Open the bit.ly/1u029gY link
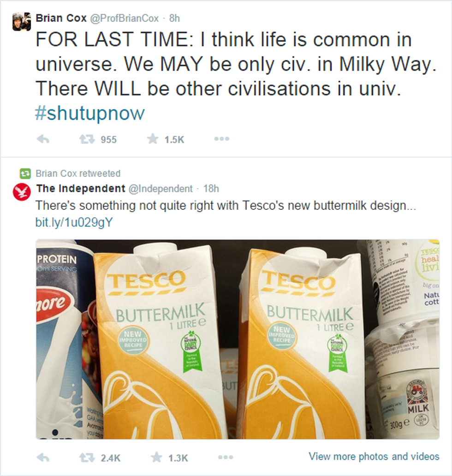The image size is (452, 476). 74,223
